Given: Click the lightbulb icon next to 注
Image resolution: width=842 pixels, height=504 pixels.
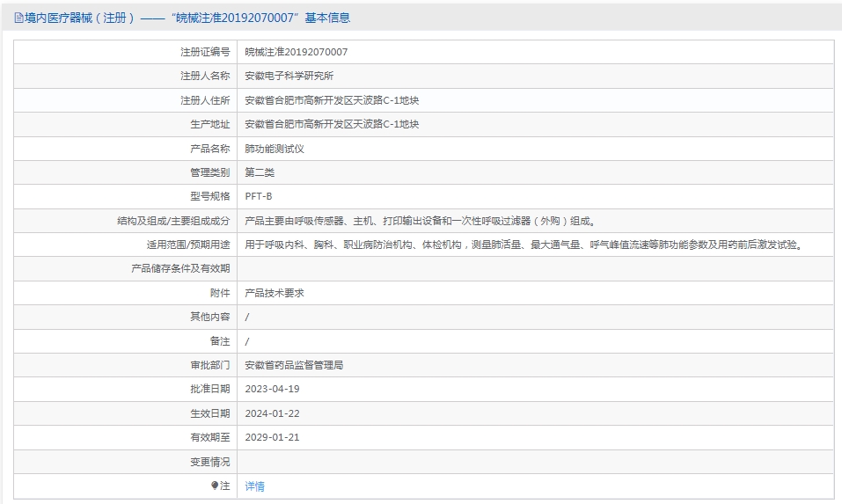Looking at the screenshot, I should pyautogui.click(x=215, y=486).
